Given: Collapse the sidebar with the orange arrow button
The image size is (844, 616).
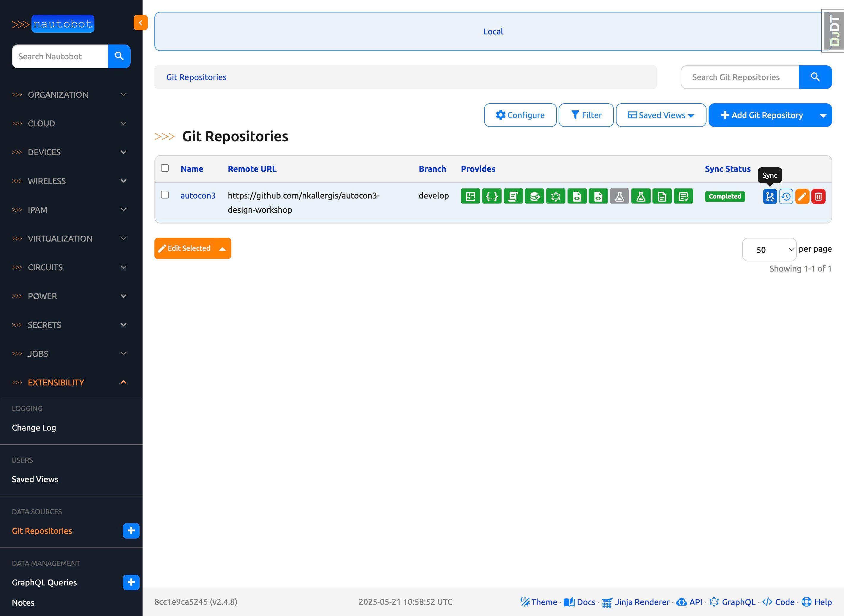Looking at the screenshot, I should [x=140, y=23].
